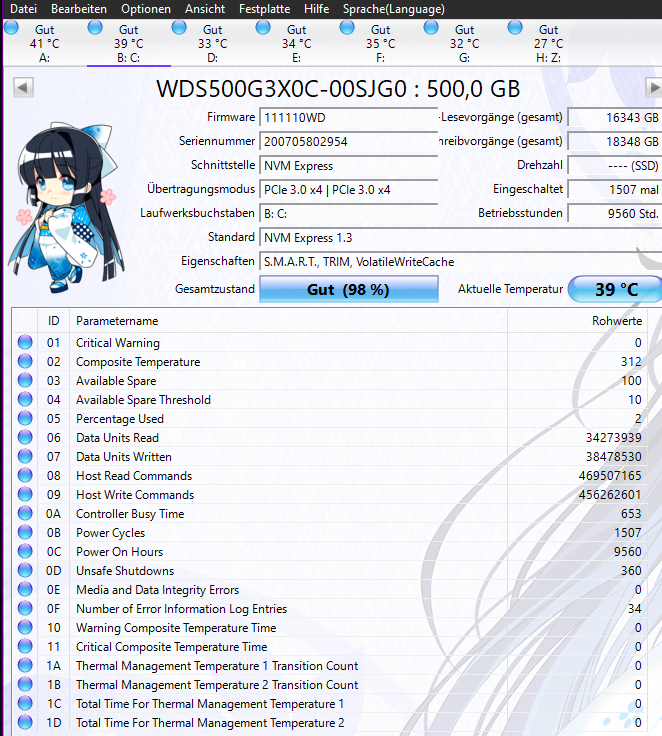Select drive D: tab with 33 °C
662x736 pixels.
(213, 43)
